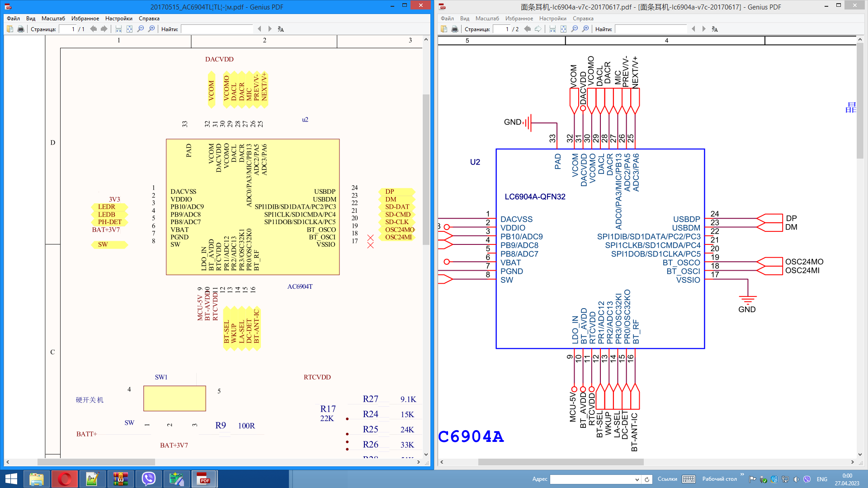Toggle match case search in left window

(281, 29)
